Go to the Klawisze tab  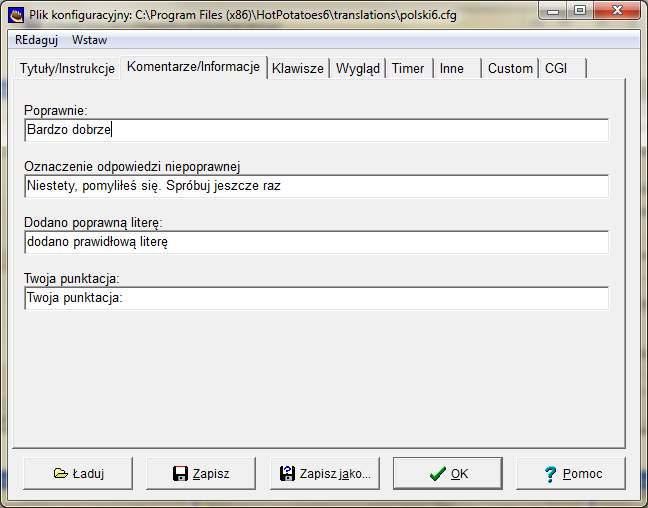click(298, 68)
